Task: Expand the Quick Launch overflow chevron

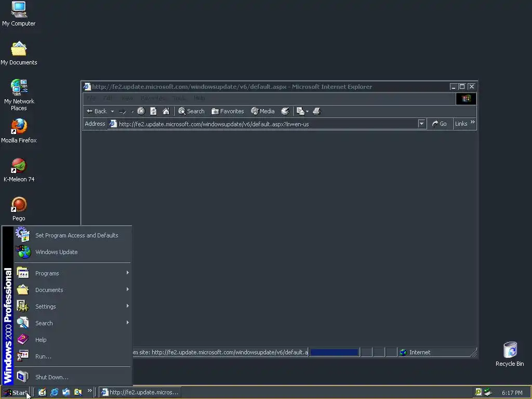Action: [89, 391]
